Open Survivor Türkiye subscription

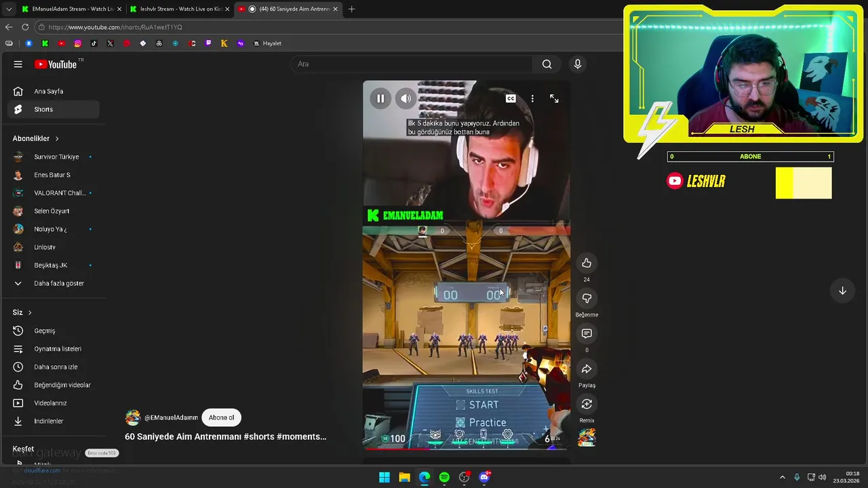click(56, 157)
